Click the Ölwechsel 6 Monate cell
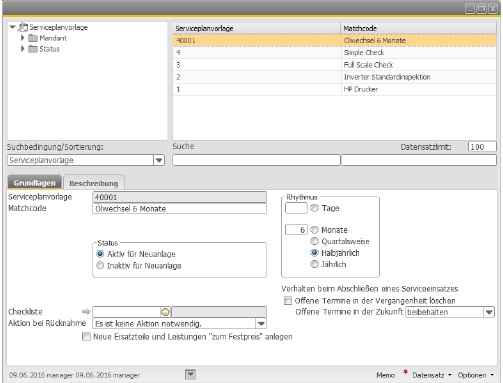 point(419,40)
